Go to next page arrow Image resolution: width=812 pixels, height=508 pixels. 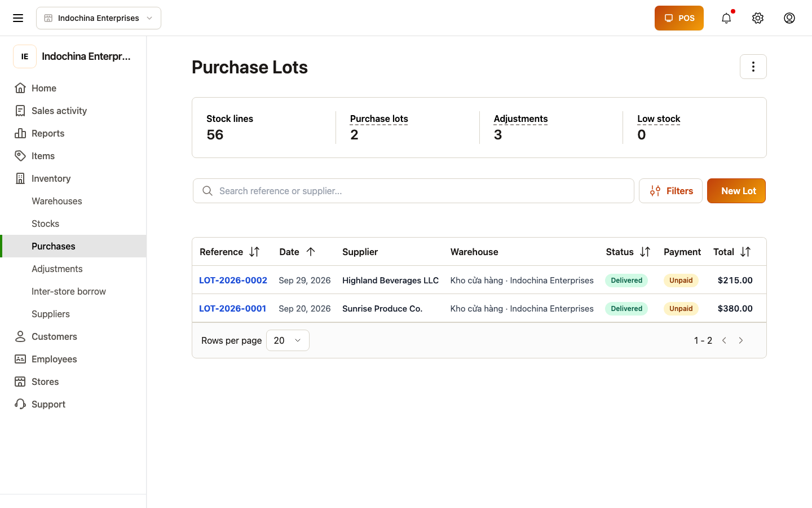(x=741, y=340)
